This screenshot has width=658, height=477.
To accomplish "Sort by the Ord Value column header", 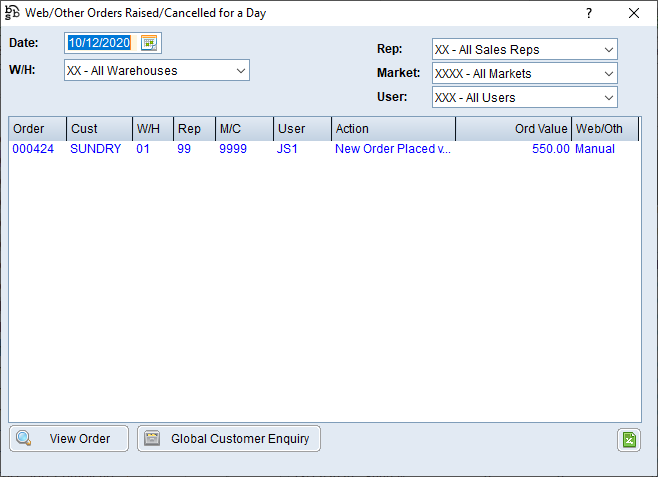I will click(x=513, y=129).
